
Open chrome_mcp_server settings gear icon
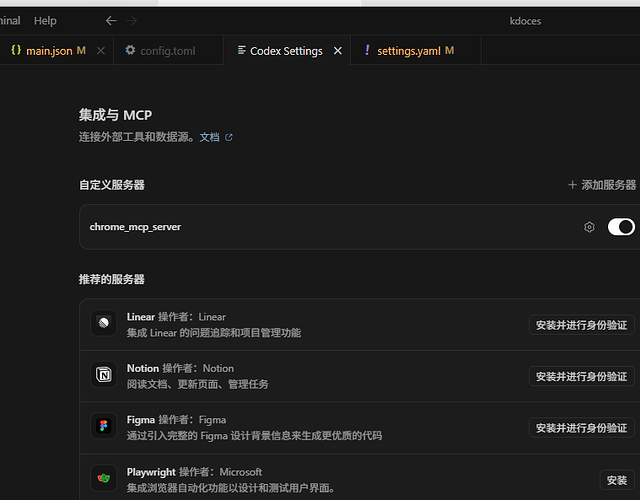point(589,227)
